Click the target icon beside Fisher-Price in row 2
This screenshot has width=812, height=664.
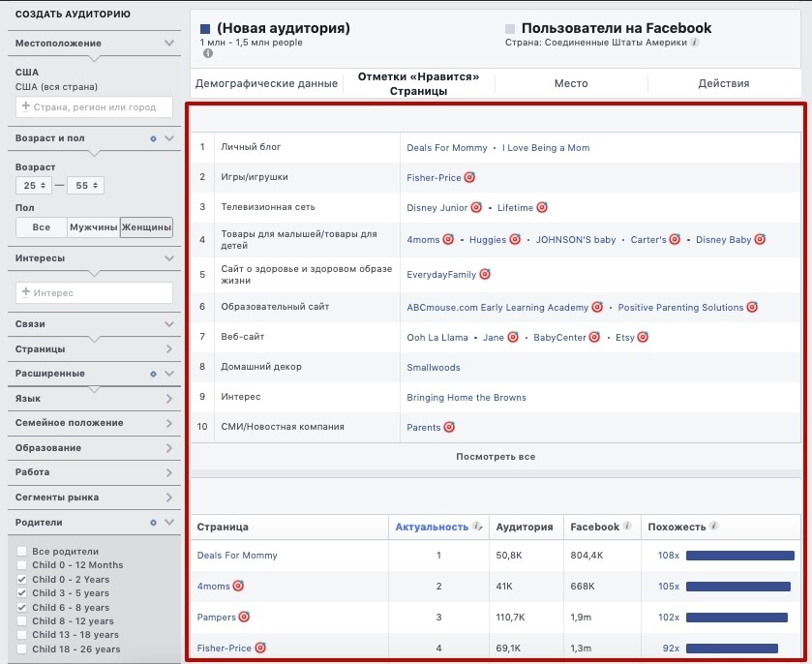tap(469, 177)
